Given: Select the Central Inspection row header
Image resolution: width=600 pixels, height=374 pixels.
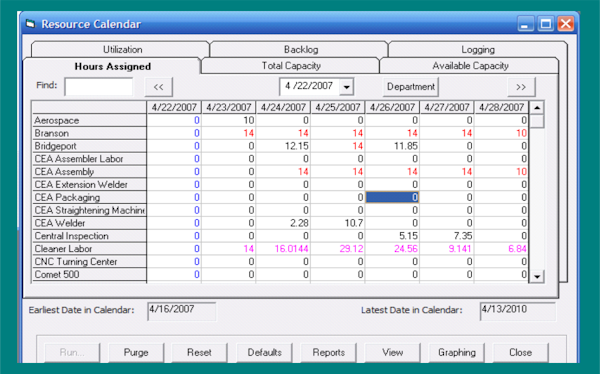Looking at the screenshot, I should 89,236.
